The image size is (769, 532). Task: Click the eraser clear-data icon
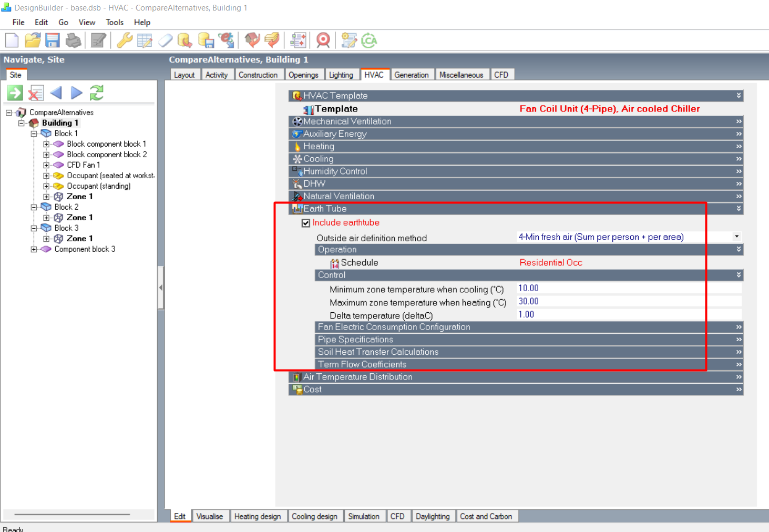[165, 40]
